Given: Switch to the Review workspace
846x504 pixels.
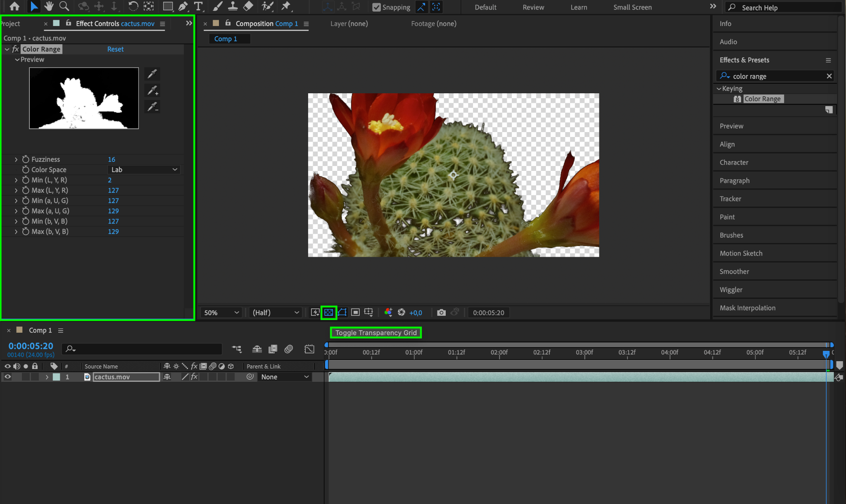Looking at the screenshot, I should 533,7.
